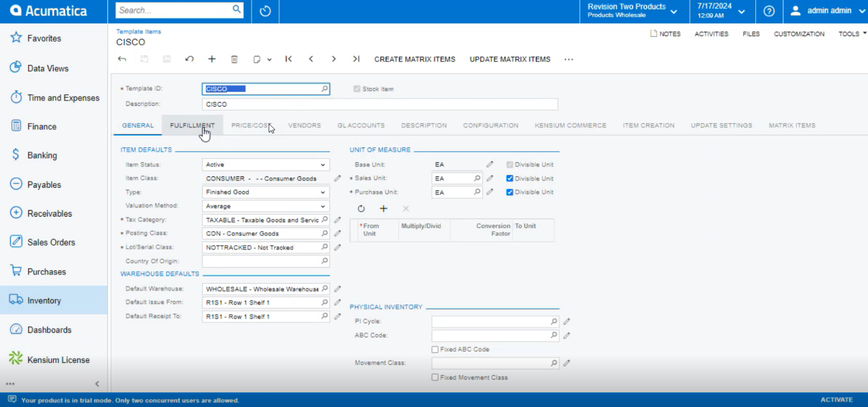Open Notes panel
Viewport: 868px width, 407px height.
665,34
